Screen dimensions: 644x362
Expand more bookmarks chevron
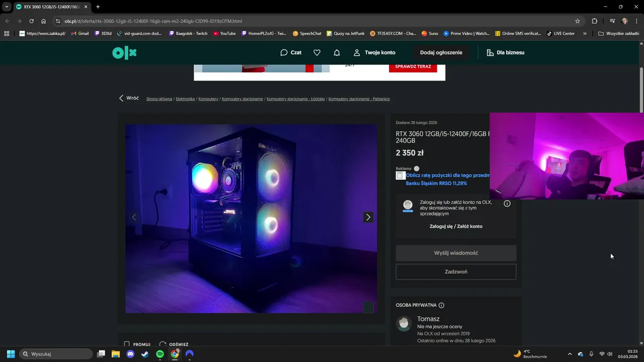click(585, 34)
